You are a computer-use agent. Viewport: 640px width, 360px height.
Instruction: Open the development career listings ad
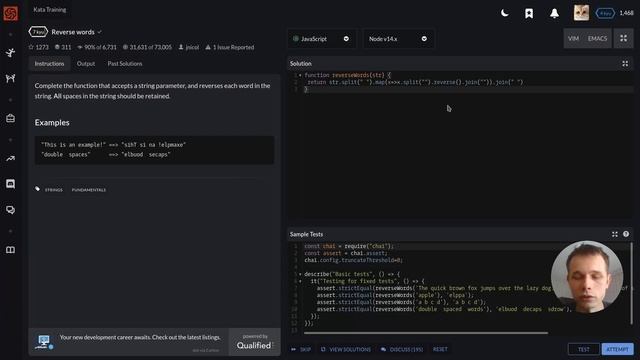[129, 342]
